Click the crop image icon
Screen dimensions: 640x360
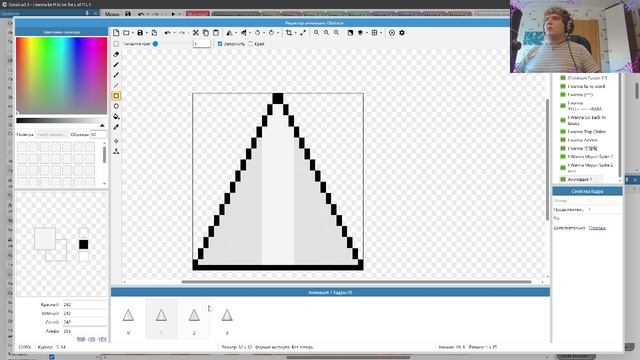(289, 33)
